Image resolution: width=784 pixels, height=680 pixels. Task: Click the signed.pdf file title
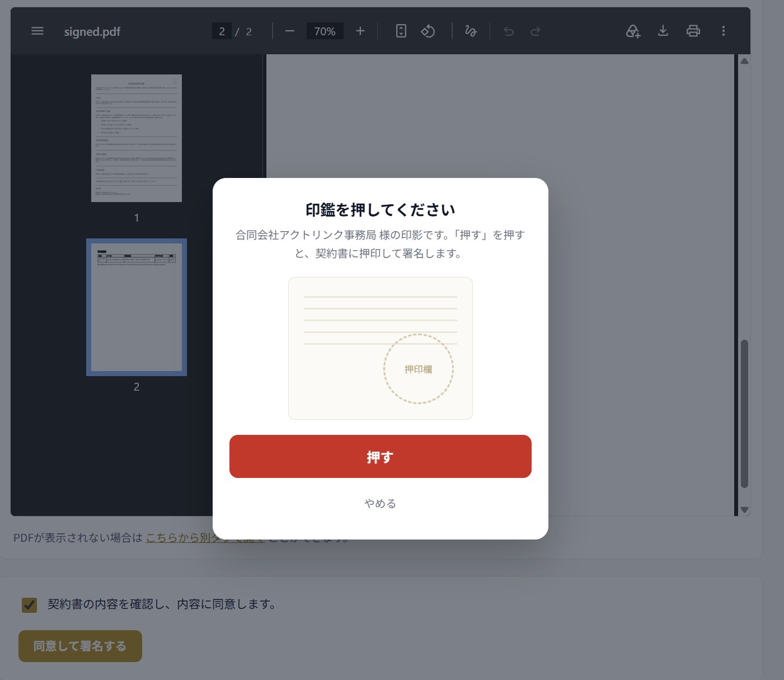tap(92, 32)
